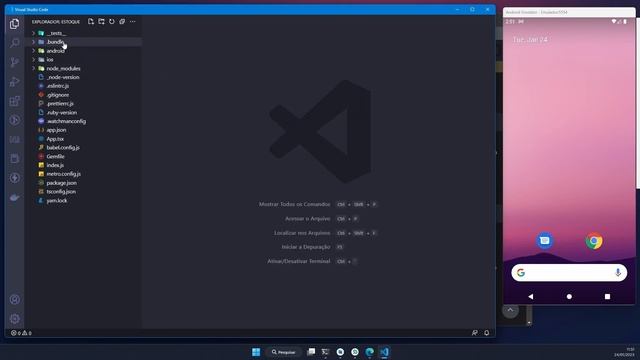The width and height of the screenshot is (640, 360).
Task: Tap the Google voice search microphone
Action: tap(618, 273)
